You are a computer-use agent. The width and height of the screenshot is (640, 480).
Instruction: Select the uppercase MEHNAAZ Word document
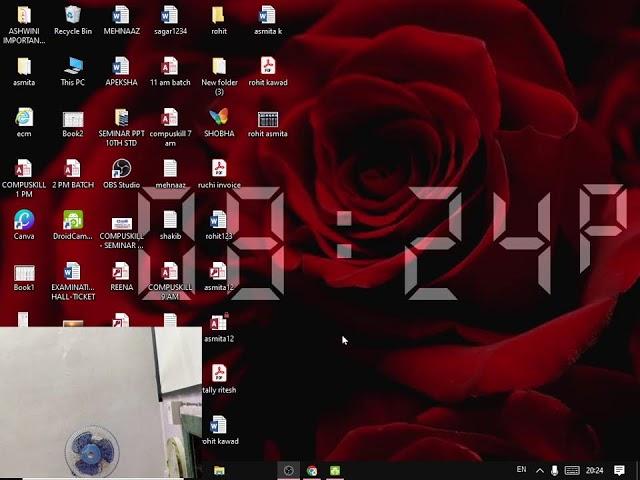[x=121, y=20]
